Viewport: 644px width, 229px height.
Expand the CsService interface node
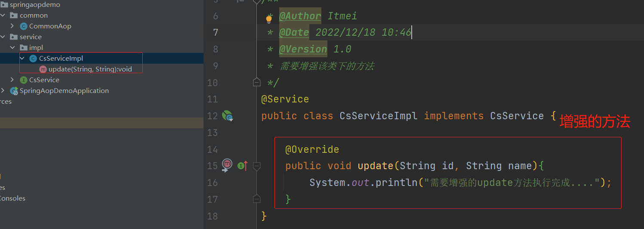click(12, 80)
